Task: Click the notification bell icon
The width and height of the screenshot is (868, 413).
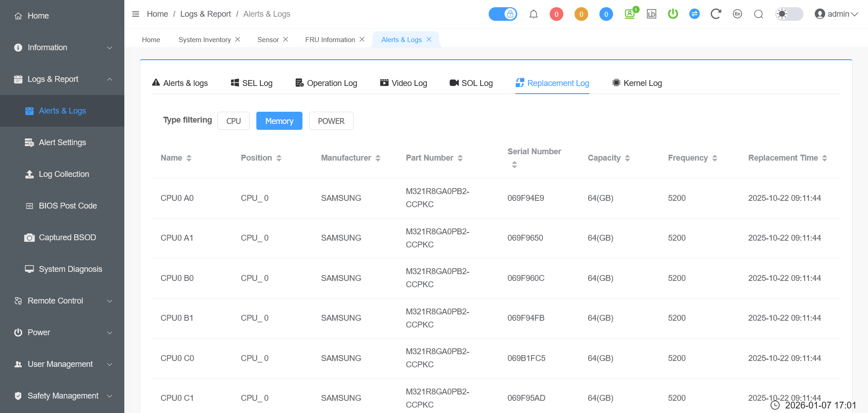Action: click(533, 14)
